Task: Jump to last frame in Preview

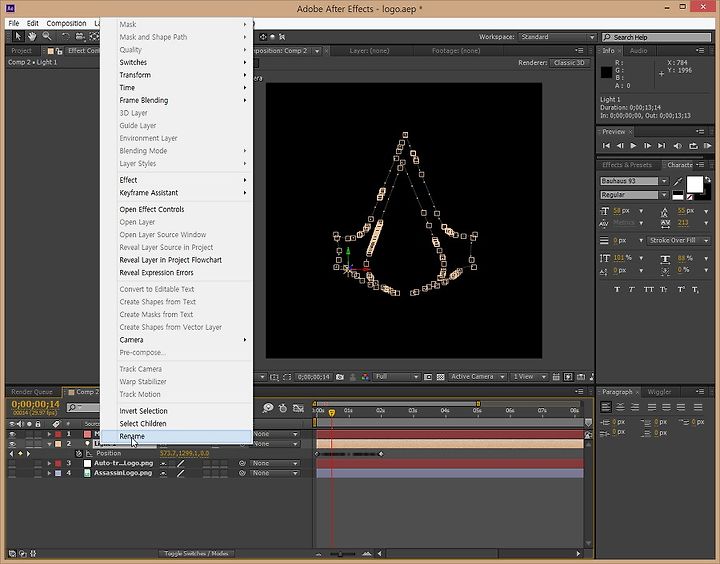Action: tap(662, 146)
